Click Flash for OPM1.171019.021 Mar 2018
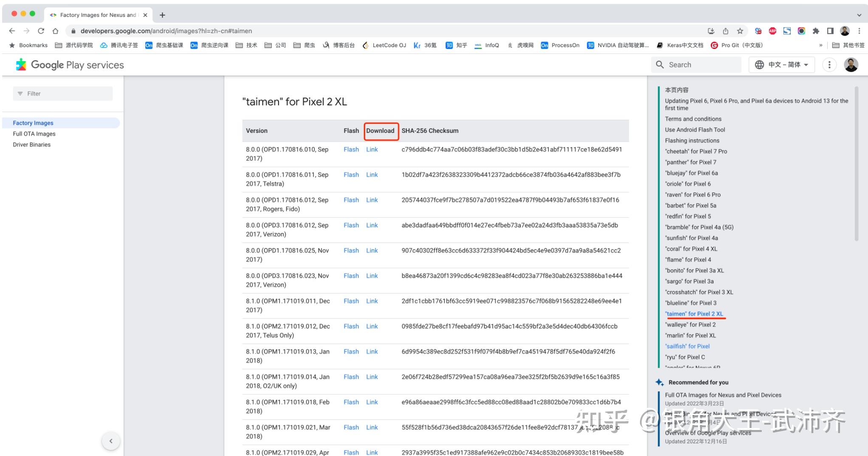868x456 pixels. 351,427
